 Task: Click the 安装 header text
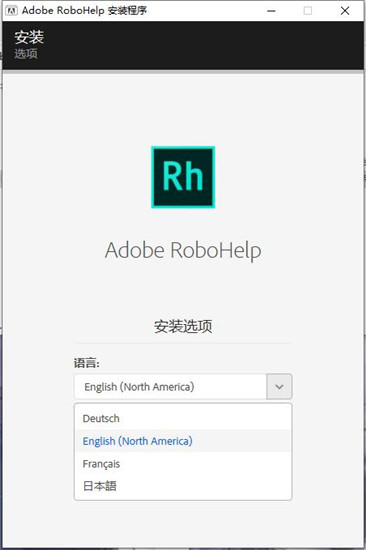coord(29,37)
